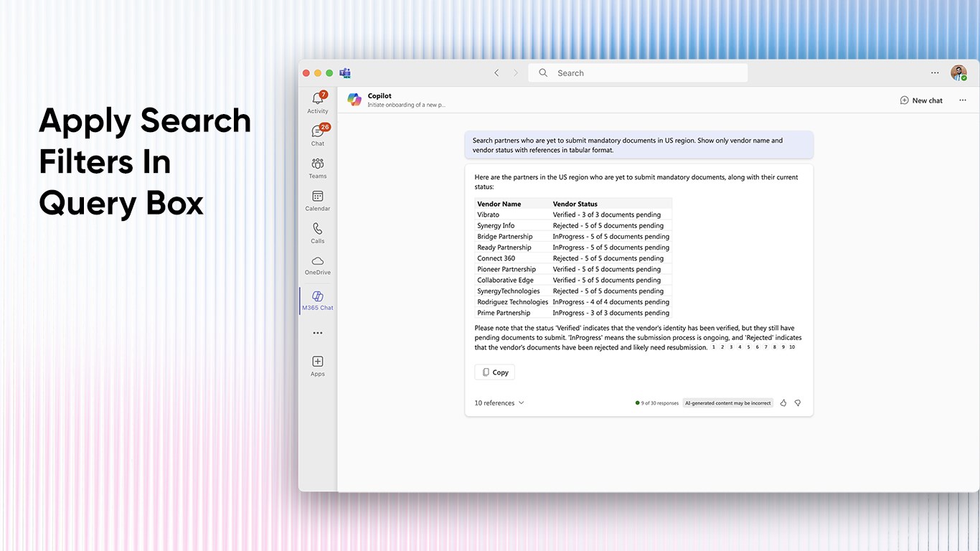Open the Activity feed in sidebar
The image size is (980, 551).
point(318,103)
